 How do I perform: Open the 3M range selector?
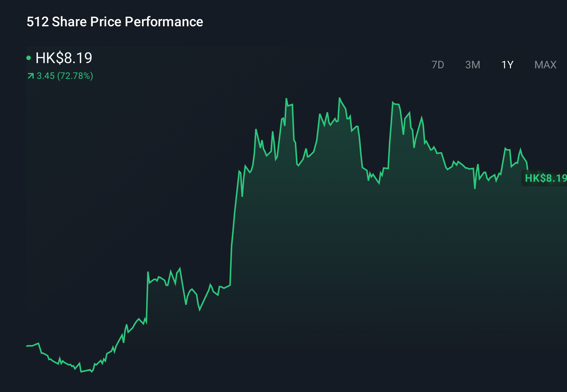pyautogui.click(x=472, y=65)
